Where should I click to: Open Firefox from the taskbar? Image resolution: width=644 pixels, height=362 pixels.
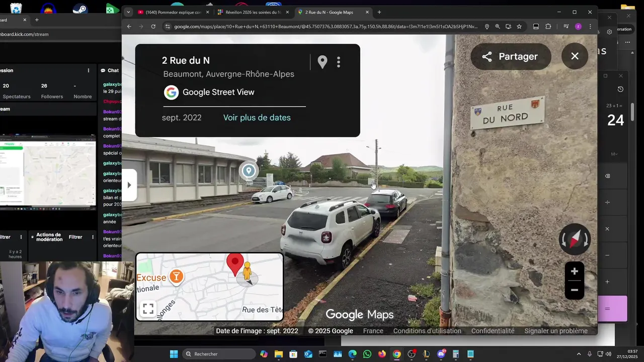pyautogui.click(x=382, y=354)
